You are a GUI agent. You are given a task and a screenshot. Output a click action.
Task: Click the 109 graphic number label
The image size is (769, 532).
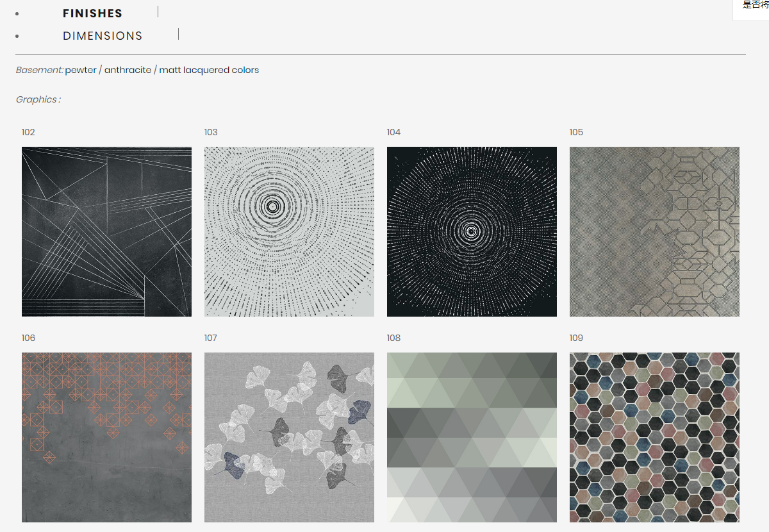pyautogui.click(x=576, y=338)
